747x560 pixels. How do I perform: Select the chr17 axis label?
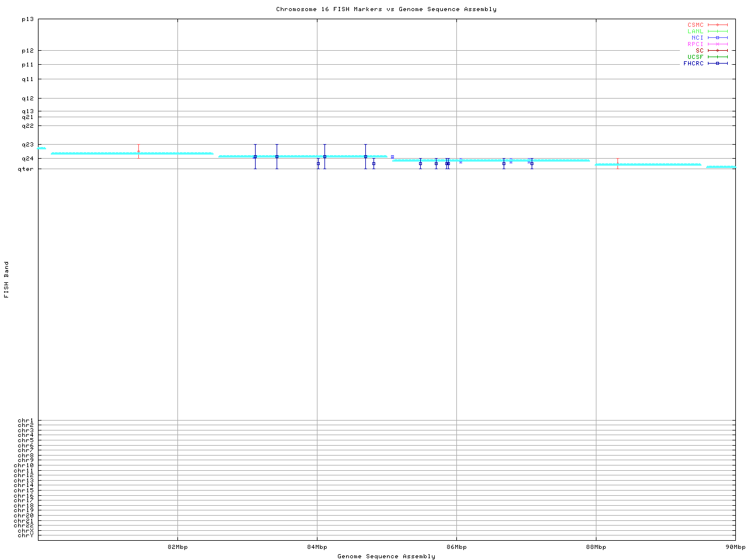(24, 501)
